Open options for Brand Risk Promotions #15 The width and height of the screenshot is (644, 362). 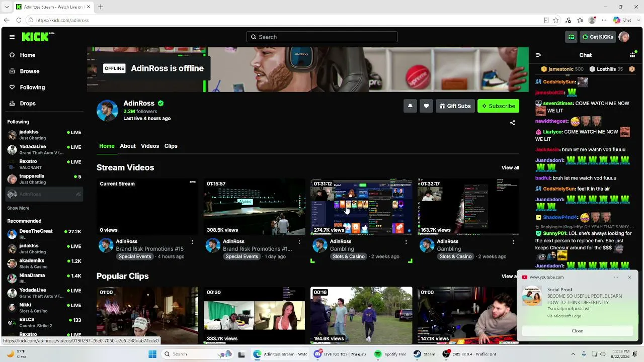[x=192, y=242]
